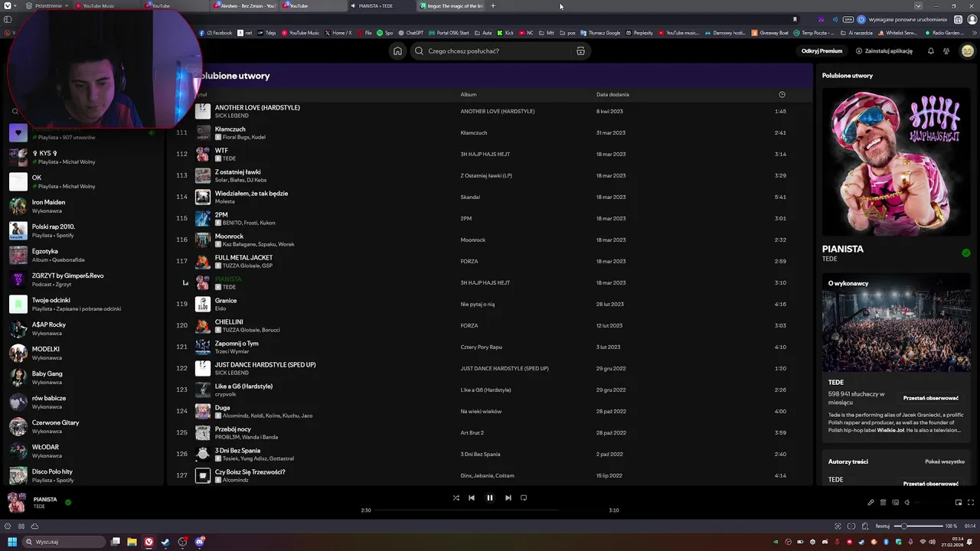Click the search field 'Czego chcesz posłuchać?'
Screen dimensions: 980x551
pyautogui.click(x=501, y=51)
